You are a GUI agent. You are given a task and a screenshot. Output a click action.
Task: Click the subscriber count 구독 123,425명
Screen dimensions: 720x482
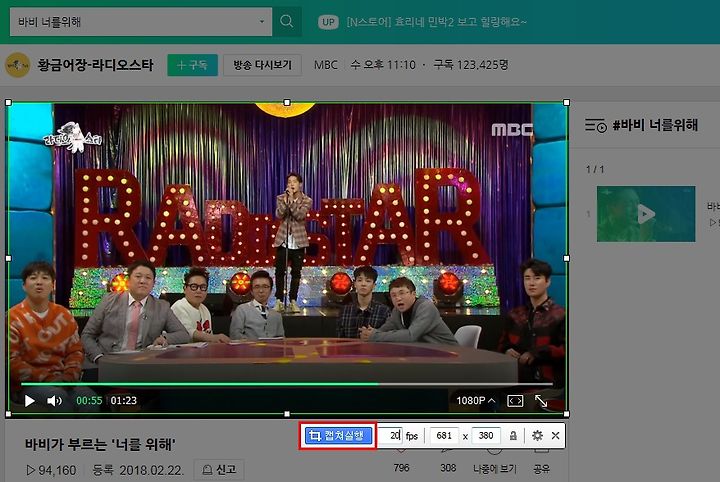(471, 65)
